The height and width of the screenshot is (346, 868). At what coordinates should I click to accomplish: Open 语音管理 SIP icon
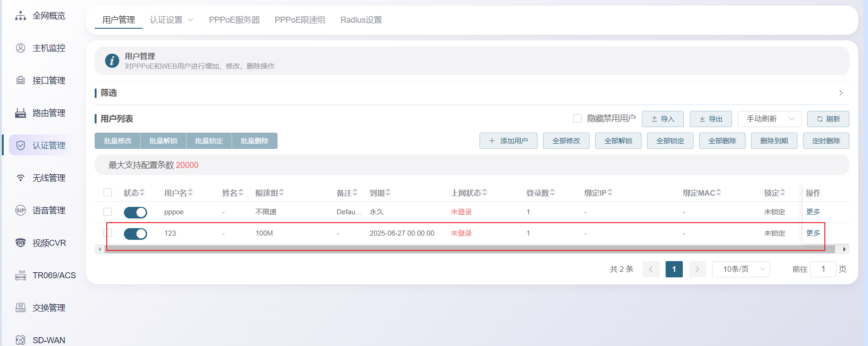20,211
